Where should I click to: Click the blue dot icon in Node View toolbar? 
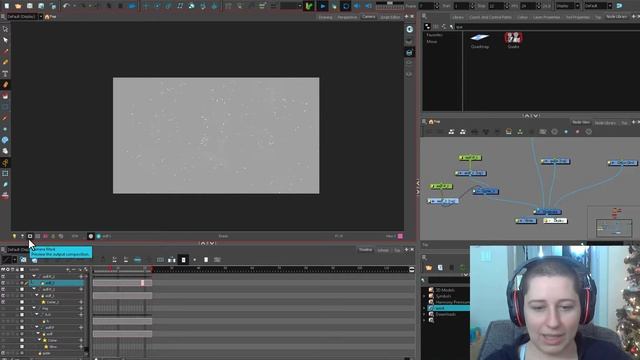tap(566, 132)
